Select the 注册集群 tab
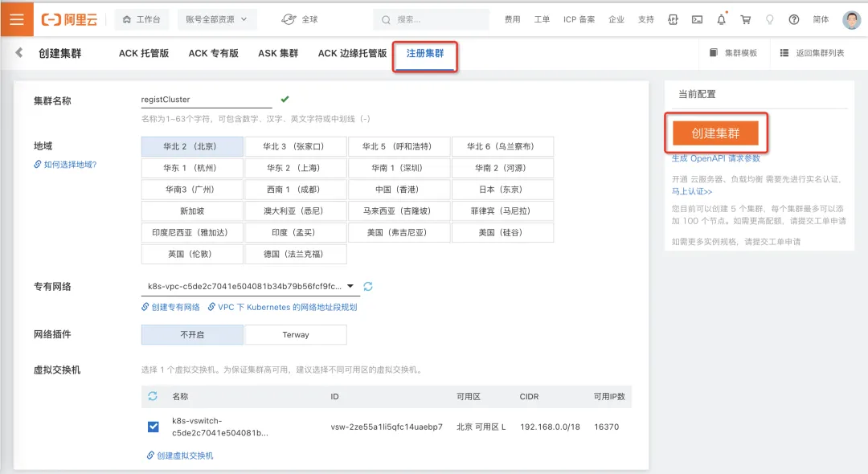Screen dimensions: 868x474 [425, 53]
